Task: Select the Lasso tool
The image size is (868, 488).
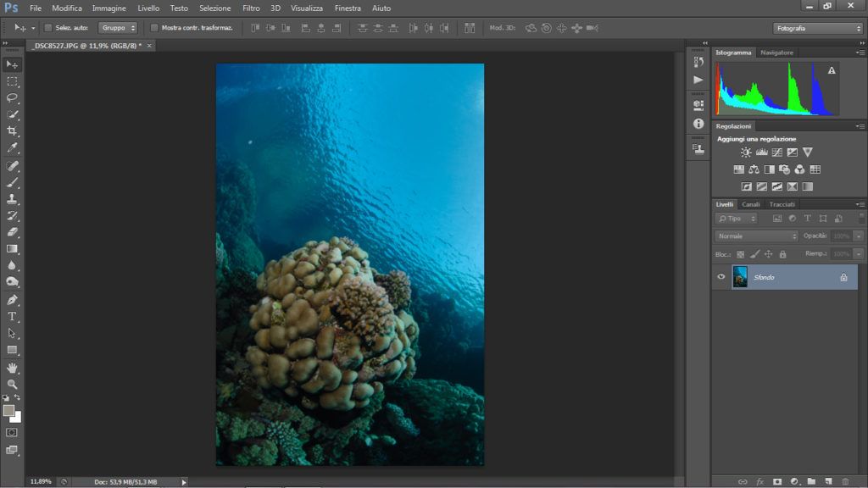Action: tap(12, 97)
